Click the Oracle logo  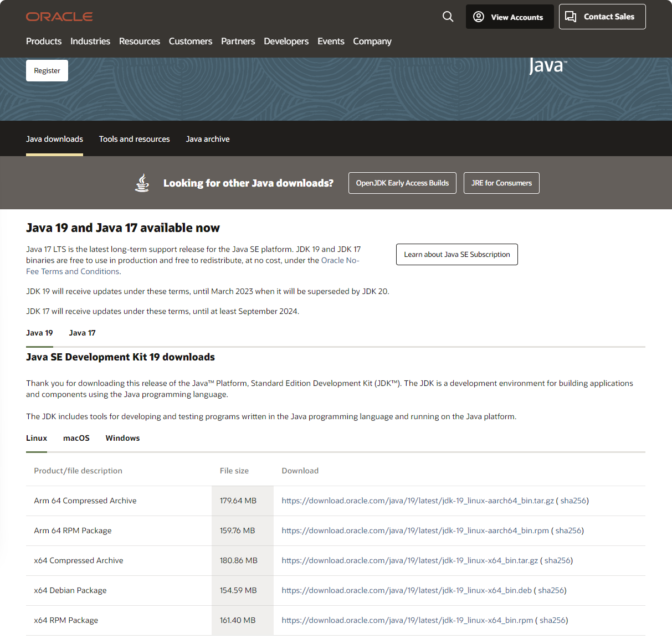(x=59, y=17)
